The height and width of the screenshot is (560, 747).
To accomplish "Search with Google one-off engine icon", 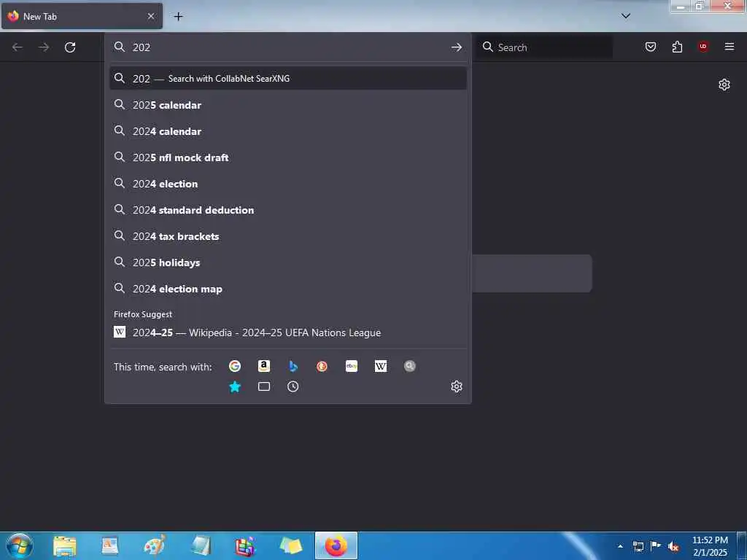I will (235, 366).
